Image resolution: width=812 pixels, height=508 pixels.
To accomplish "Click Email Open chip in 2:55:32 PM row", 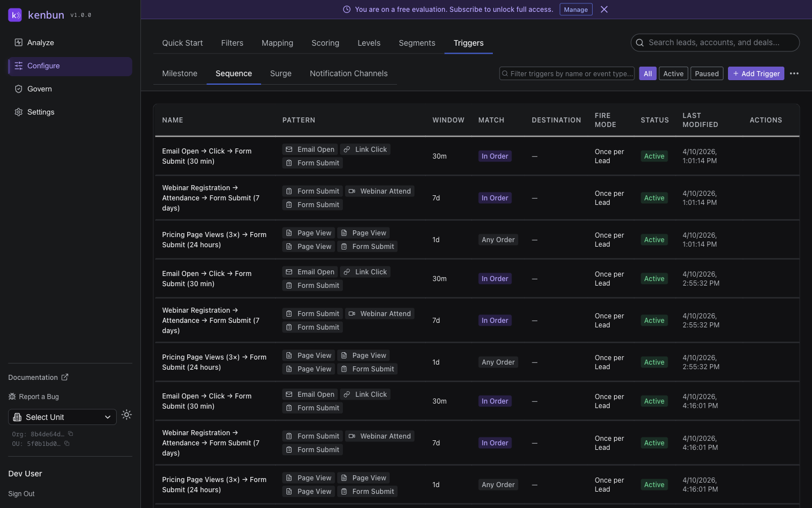I will [310, 272].
